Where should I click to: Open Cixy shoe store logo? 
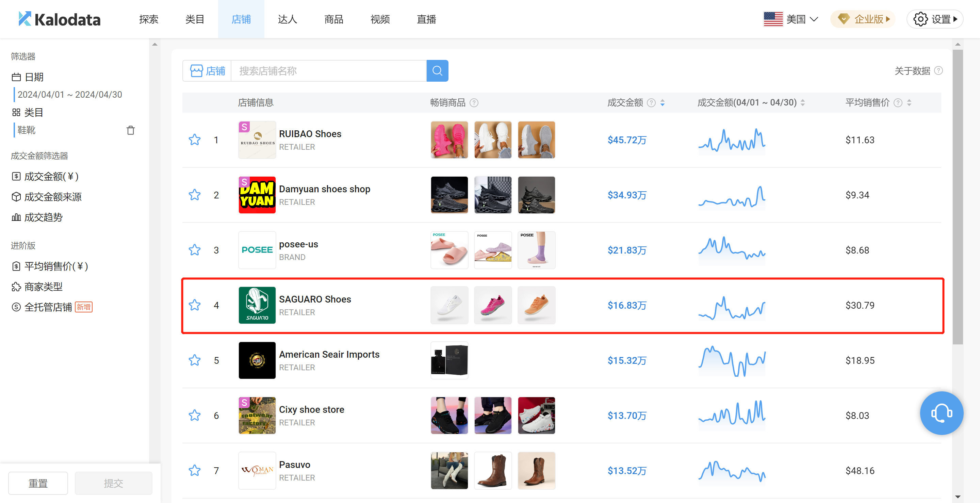tap(257, 416)
